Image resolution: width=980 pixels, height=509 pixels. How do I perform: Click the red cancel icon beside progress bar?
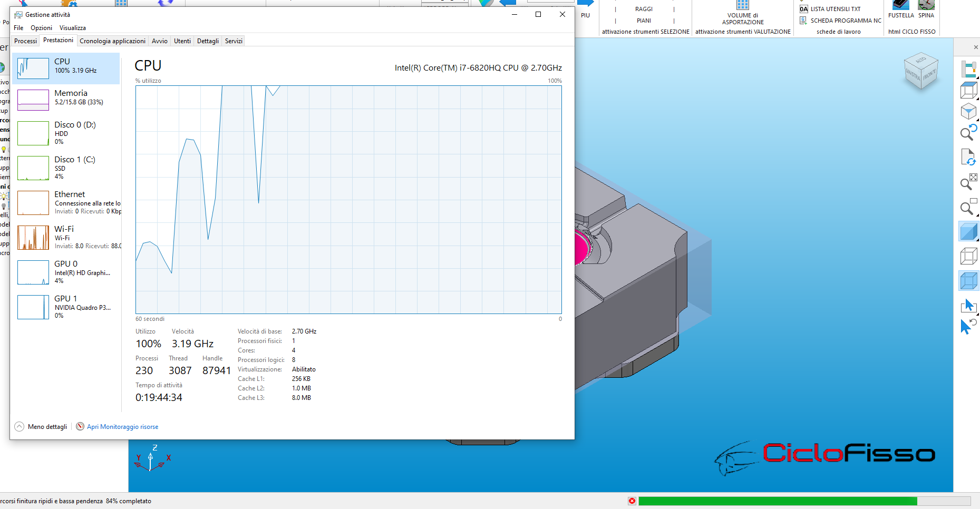[x=632, y=501]
